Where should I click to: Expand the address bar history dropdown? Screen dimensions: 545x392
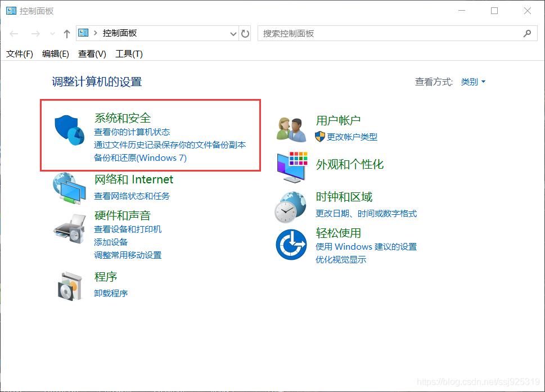[x=233, y=34]
